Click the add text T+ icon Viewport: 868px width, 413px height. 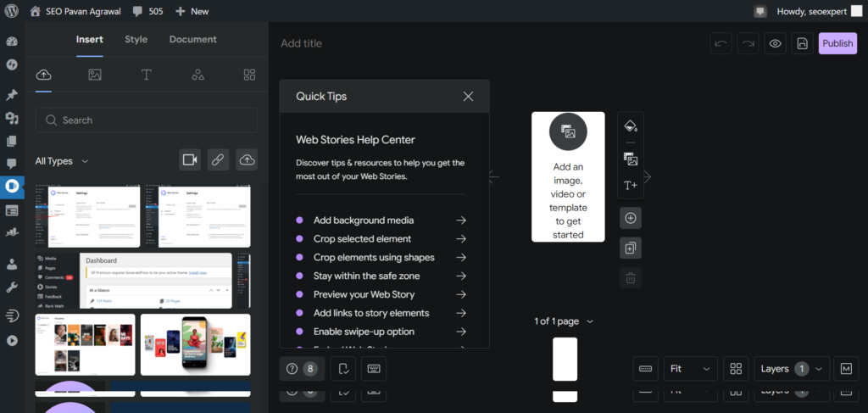pos(631,186)
